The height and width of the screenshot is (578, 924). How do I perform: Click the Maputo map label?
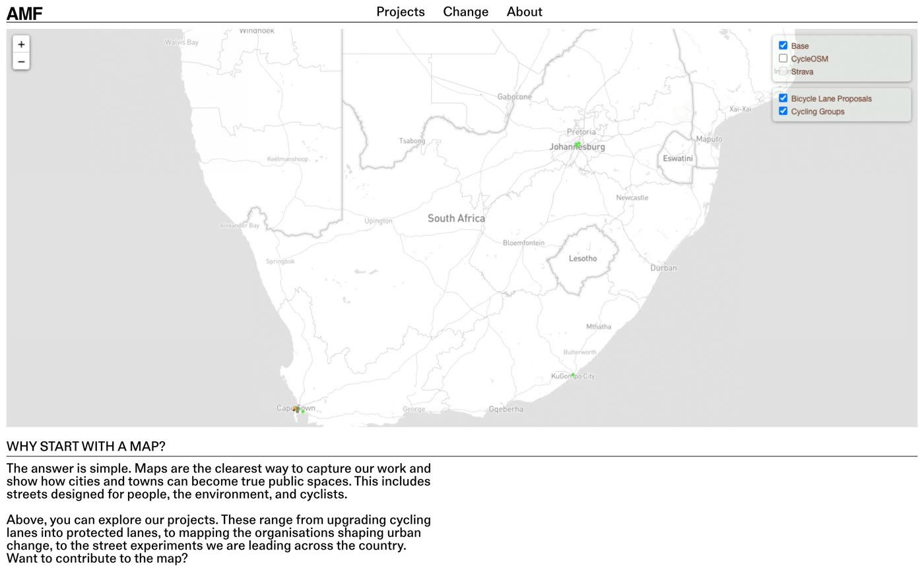(x=709, y=139)
